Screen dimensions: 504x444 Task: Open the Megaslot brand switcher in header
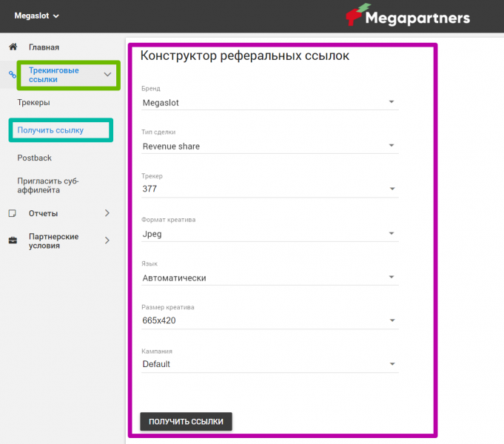pyautogui.click(x=36, y=16)
